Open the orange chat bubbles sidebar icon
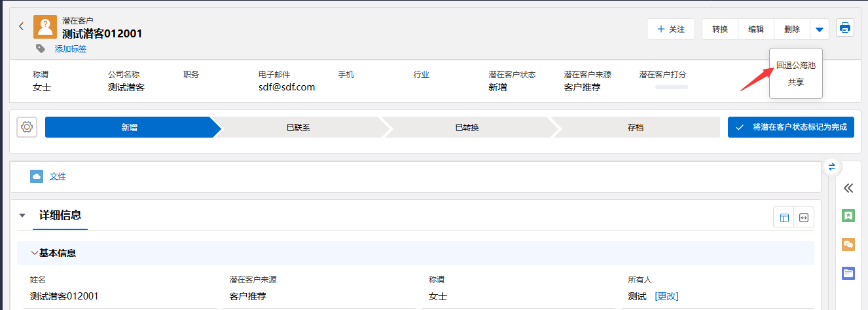 coord(848,244)
